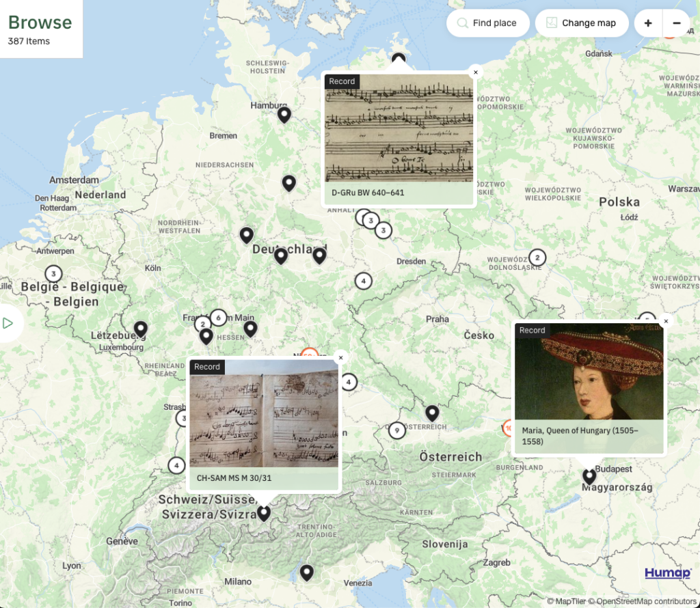This screenshot has width=700, height=608.
Task: Close the CH-SAM MS M 30/31 popup
Action: [340, 357]
